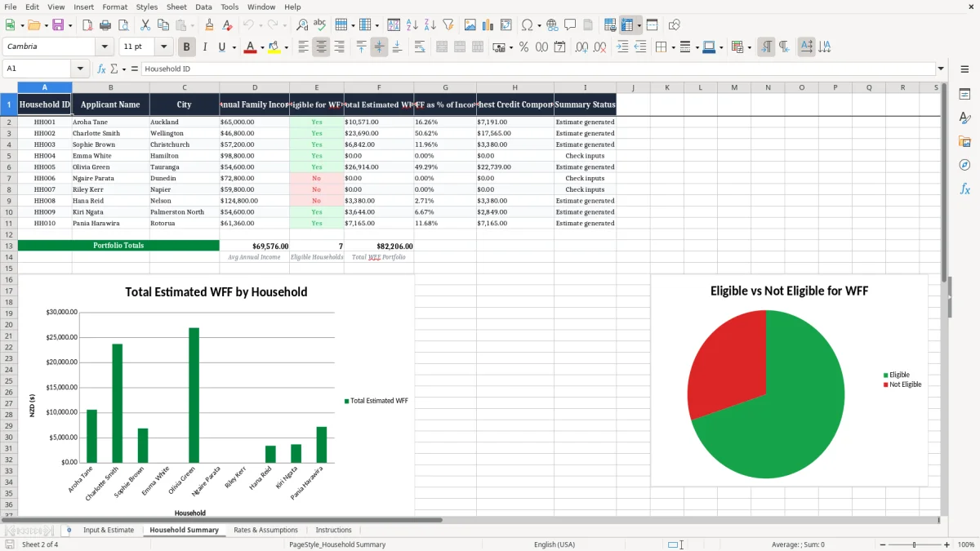Open the Sidebar Navigator panel
980x551 pixels.
[x=964, y=166]
